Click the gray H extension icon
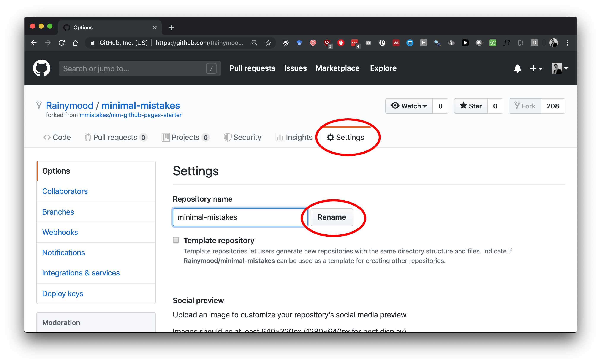The image size is (601, 364). 424,43
